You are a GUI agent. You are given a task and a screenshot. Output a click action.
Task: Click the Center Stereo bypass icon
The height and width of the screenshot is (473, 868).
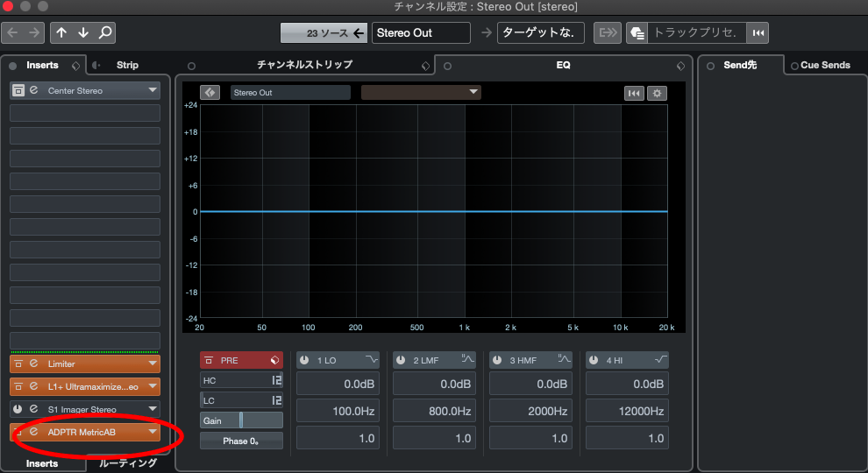[18, 90]
